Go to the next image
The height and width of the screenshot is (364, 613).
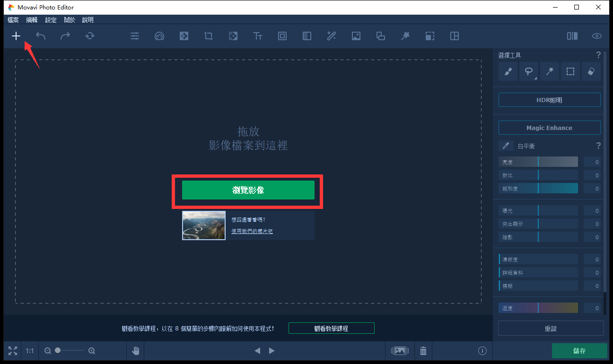(272, 351)
